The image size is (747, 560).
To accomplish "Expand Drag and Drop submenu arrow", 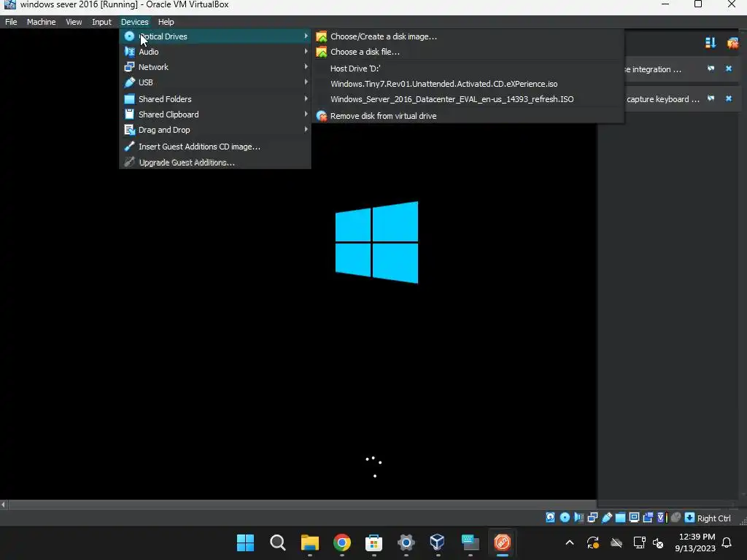I will [x=306, y=129].
